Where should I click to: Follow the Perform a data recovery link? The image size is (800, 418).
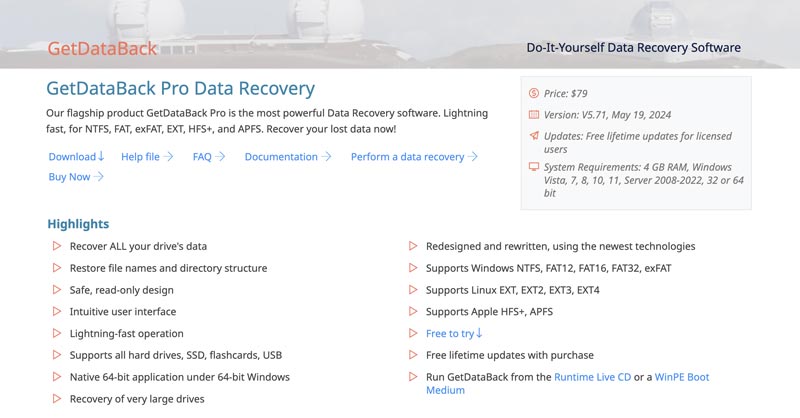coord(414,157)
